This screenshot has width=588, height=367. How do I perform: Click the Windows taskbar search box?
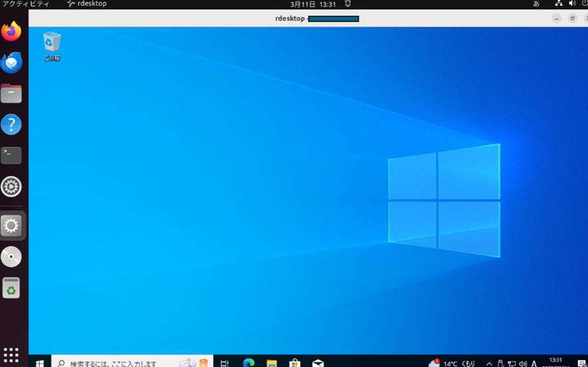tap(132, 362)
